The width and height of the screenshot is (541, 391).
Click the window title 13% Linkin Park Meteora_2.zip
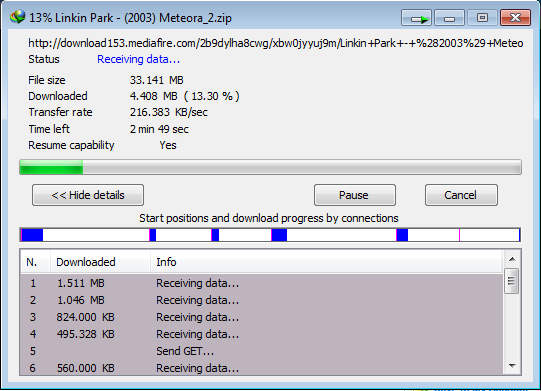[130, 18]
